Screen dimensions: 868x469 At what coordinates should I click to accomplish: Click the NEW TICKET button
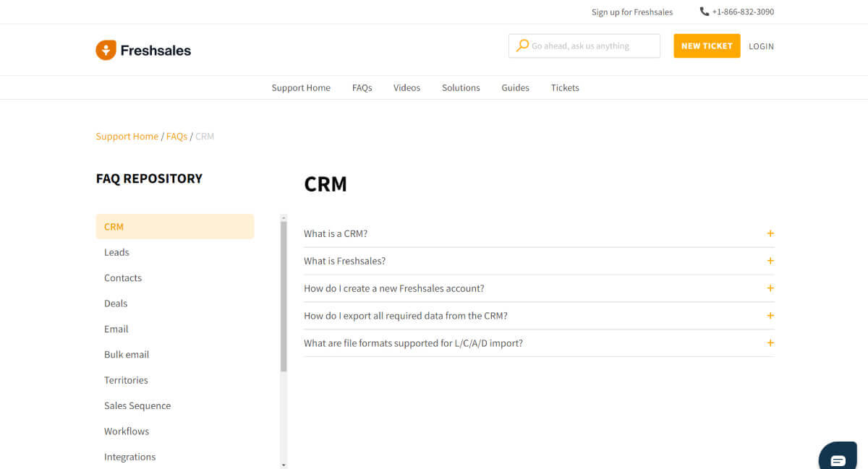click(x=707, y=46)
